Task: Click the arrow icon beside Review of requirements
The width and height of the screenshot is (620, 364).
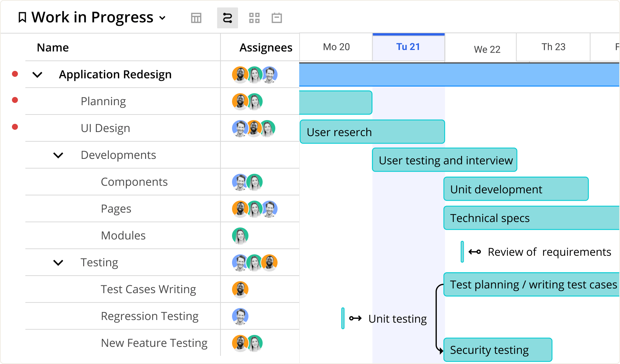Action: point(475,252)
